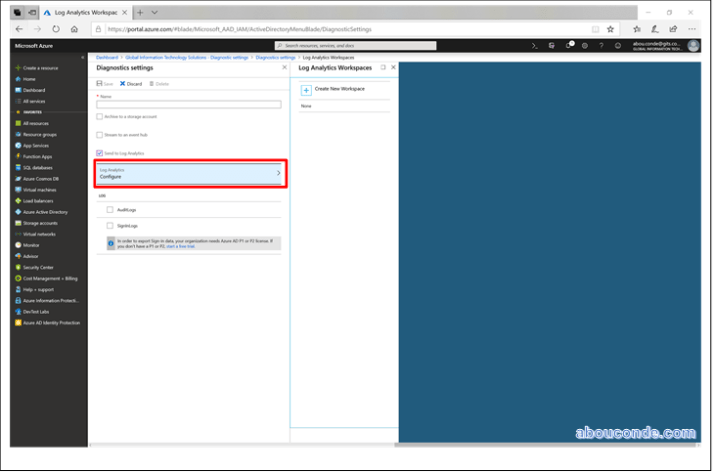Expand the Log Analytics Configure row
Viewport: 714px width, 472px height.
pos(189,173)
